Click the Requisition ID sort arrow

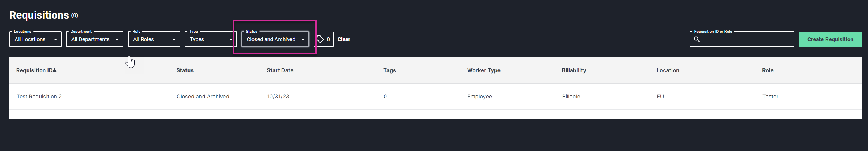point(55,70)
